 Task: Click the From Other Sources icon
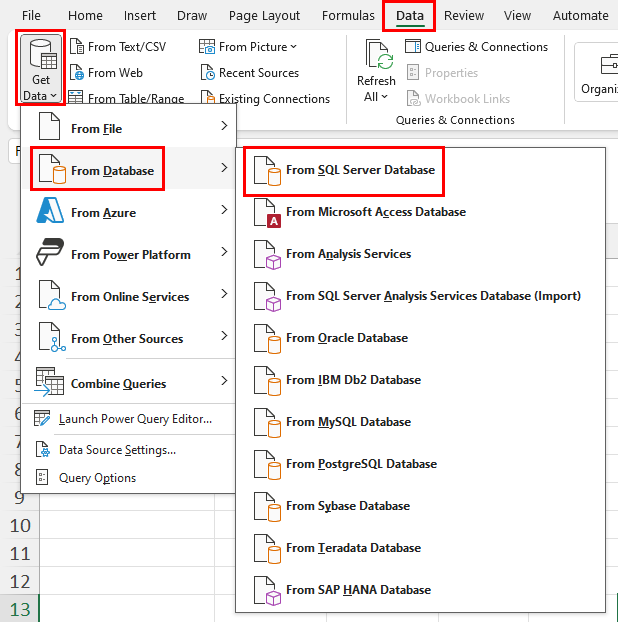point(52,337)
